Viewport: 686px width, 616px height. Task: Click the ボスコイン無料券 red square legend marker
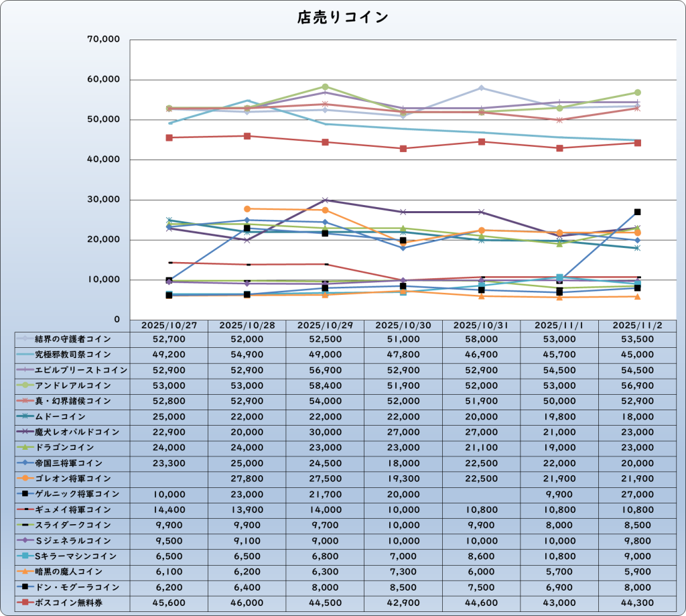coord(27,602)
